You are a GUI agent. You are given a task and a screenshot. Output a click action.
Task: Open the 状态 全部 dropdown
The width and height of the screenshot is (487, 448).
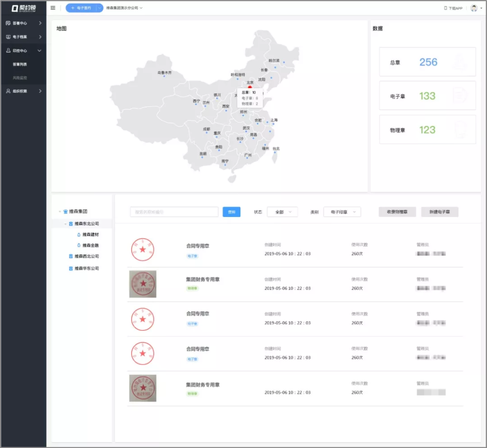coord(282,212)
